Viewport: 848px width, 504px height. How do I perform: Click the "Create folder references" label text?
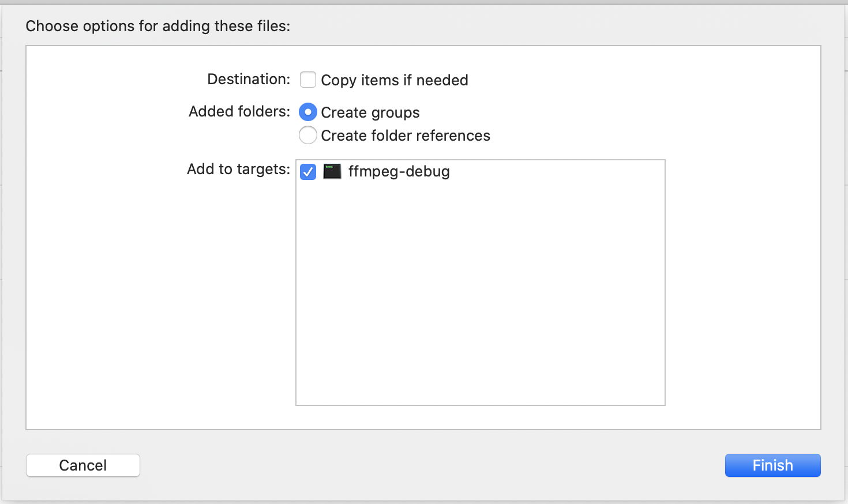[x=405, y=136]
